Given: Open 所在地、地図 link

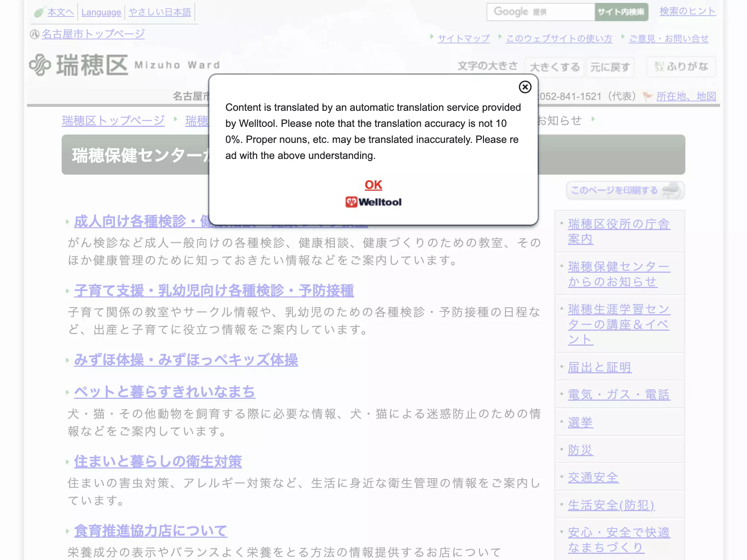Looking at the screenshot, I should pos(686,96).
